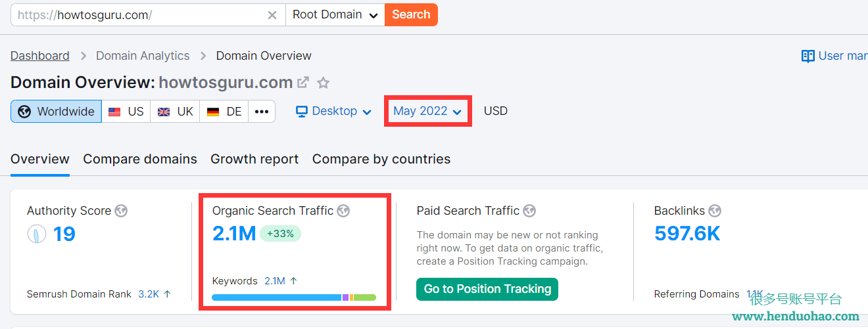Star the domain as favorite

323,83
